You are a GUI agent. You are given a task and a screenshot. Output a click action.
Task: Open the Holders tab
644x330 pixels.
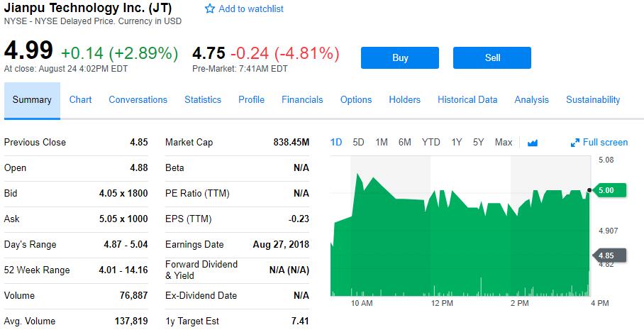coord(404,100)
